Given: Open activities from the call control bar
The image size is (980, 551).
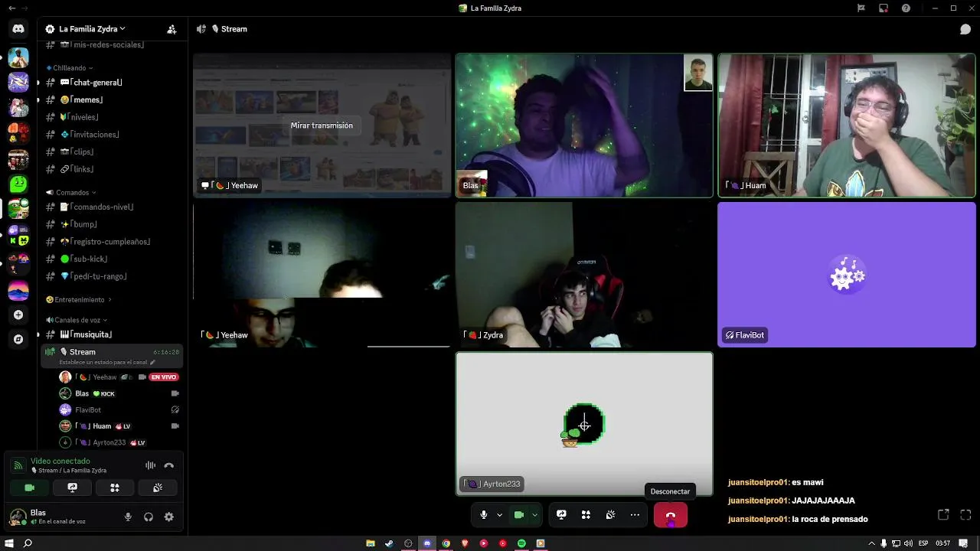Looking at the screenshot, I should tap(586, 515).
